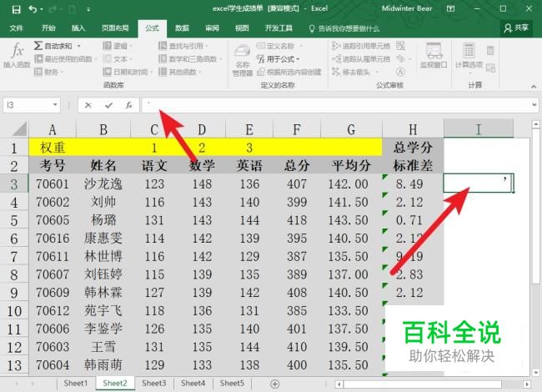
Task: Click the formula bar Enter checkmark
Action: 109,105
